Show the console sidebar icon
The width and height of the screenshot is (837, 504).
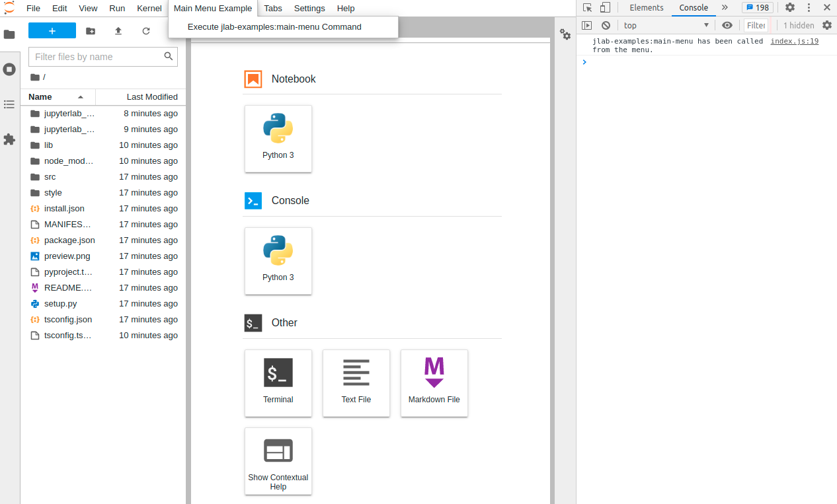pos(586,25)
